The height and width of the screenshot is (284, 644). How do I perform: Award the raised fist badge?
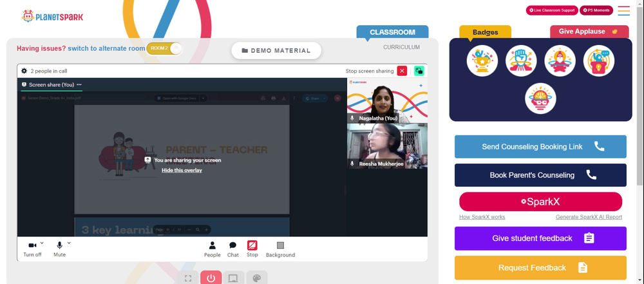tap(521, 61)
